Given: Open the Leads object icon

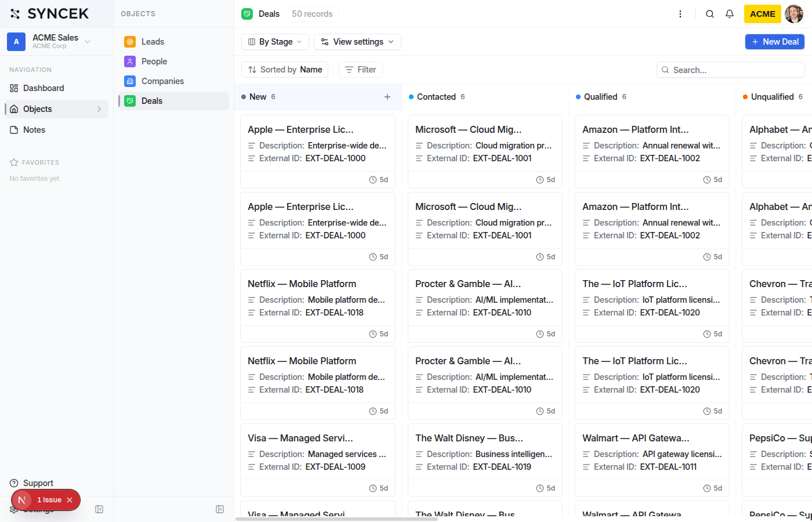Looking at the screenshot, I should click(130, 42).
